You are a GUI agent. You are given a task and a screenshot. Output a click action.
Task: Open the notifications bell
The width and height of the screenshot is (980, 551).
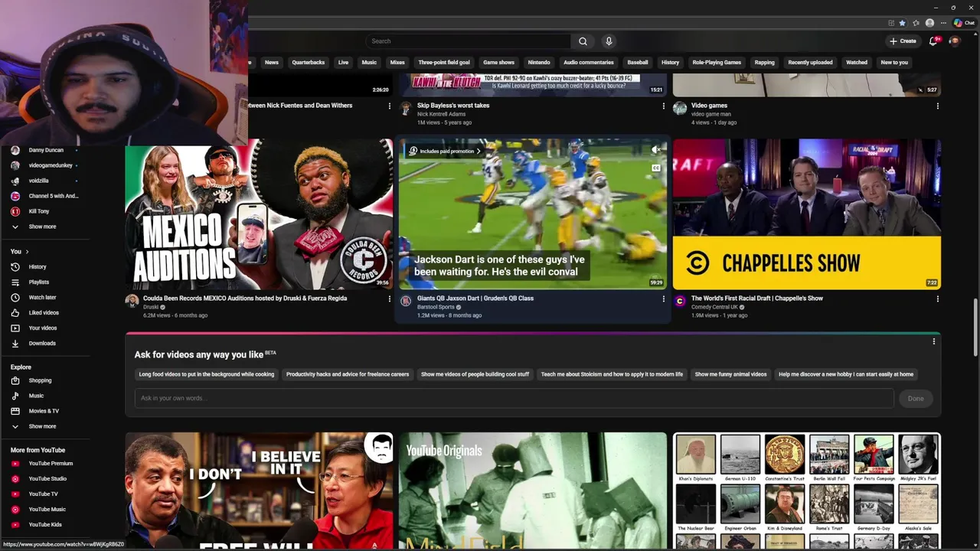933,41
